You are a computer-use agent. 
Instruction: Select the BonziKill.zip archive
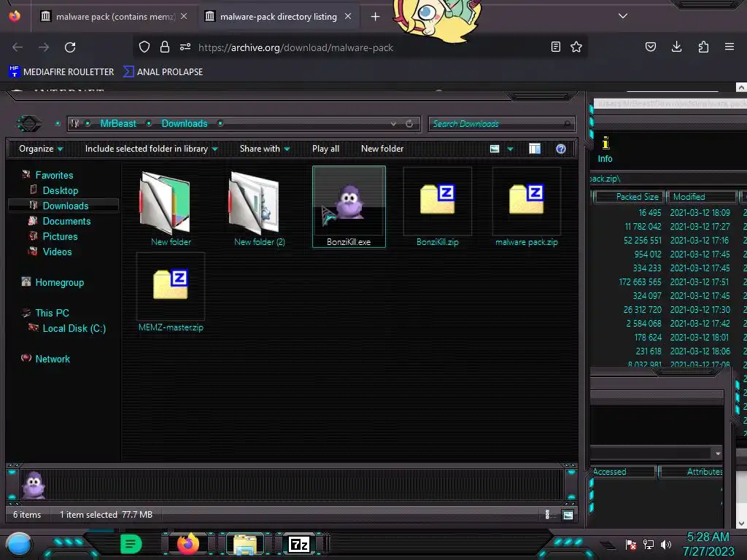click(x=438, y=208)
